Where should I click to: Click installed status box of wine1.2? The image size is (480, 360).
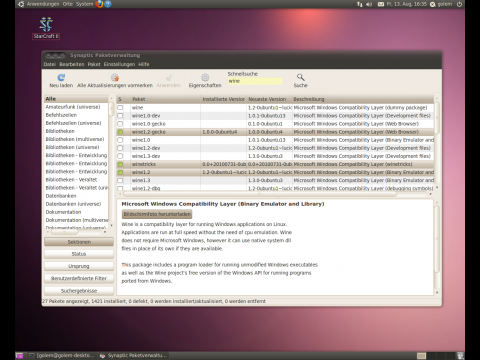pyautogui.click(x=120, y=172)
